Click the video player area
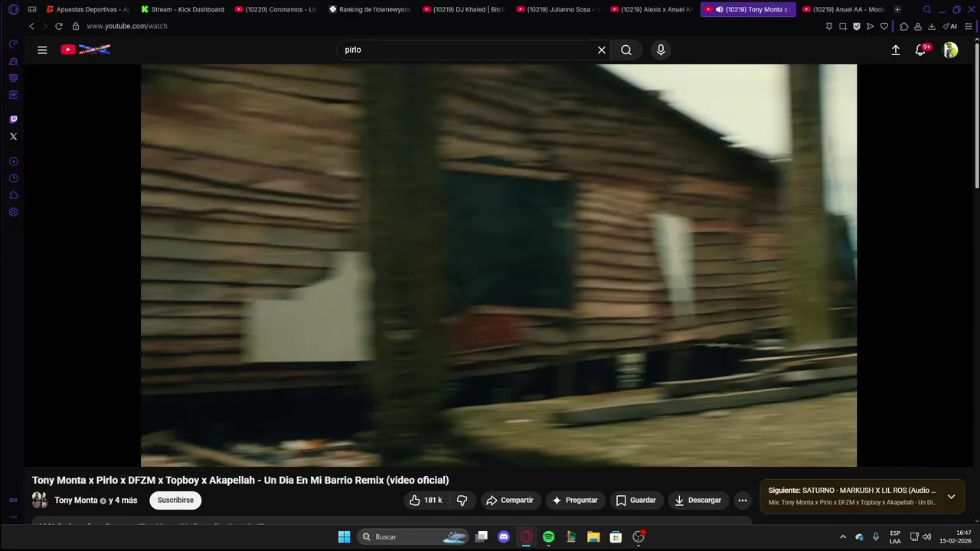Viewport: 980px width, 551px height. pos(498,266)
